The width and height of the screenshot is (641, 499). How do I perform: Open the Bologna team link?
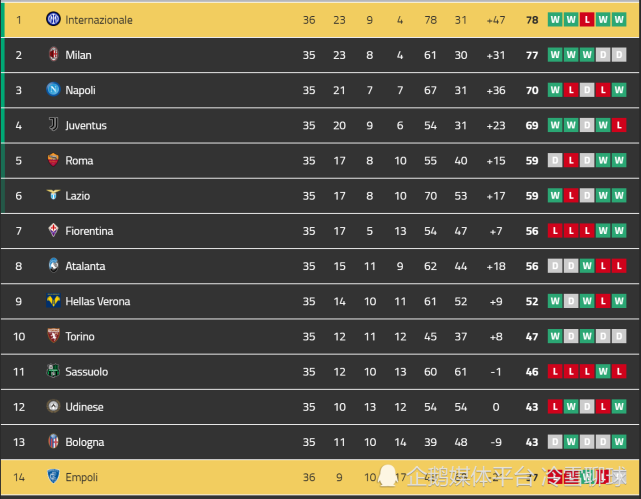(85, 442)
